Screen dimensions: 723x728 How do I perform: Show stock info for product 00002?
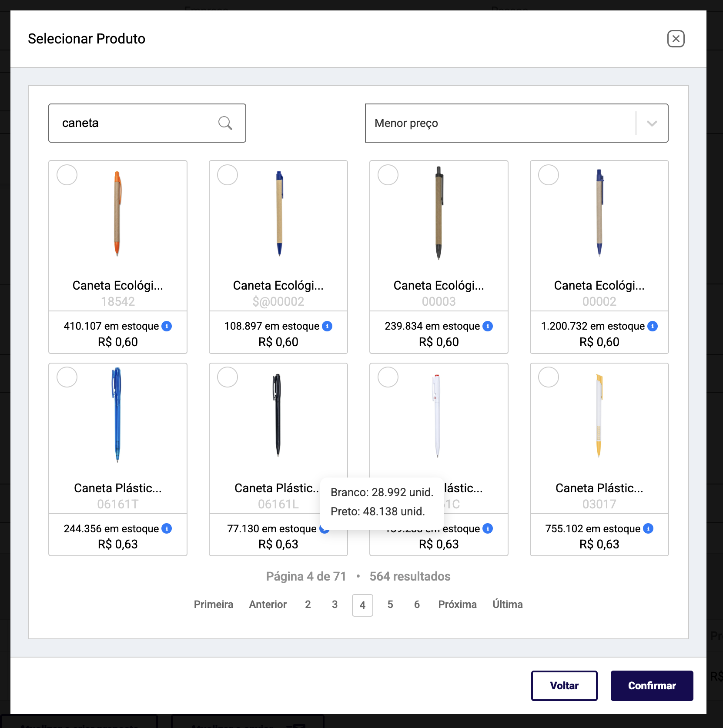[653, 326]
